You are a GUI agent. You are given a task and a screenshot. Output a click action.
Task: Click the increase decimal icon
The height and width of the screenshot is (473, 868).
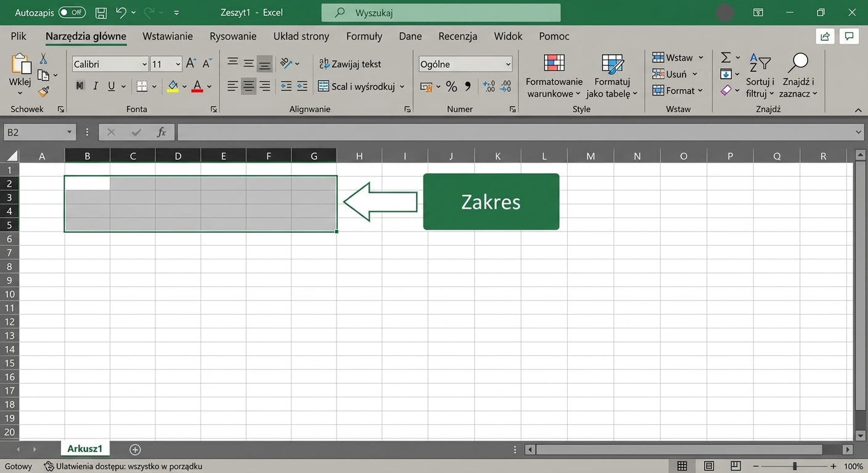(x=489, y=87)
